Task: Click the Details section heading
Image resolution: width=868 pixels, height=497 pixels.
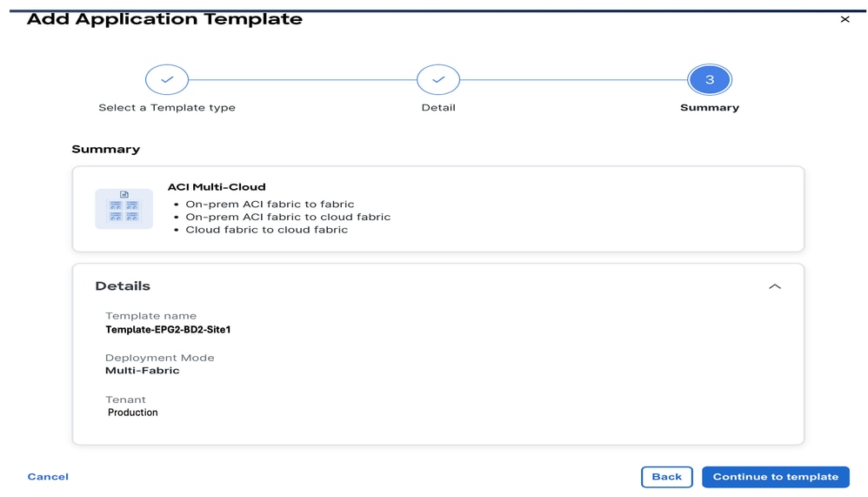Action: click(123, 285)
